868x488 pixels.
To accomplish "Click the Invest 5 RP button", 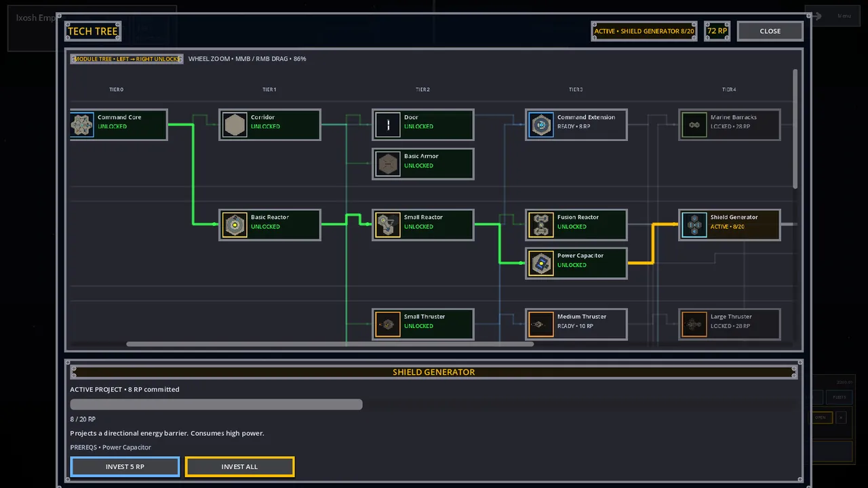I will (125, 467).
